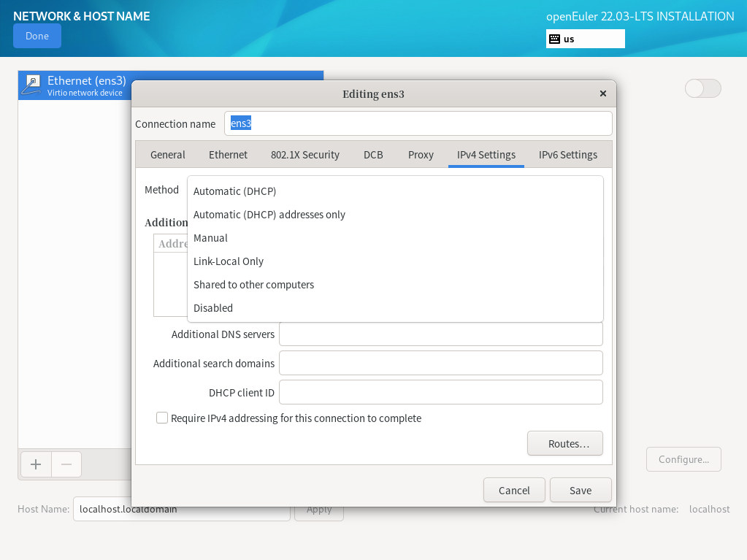Click the Done button
Viewport: 747px width, 560px height.
[37, 37]
